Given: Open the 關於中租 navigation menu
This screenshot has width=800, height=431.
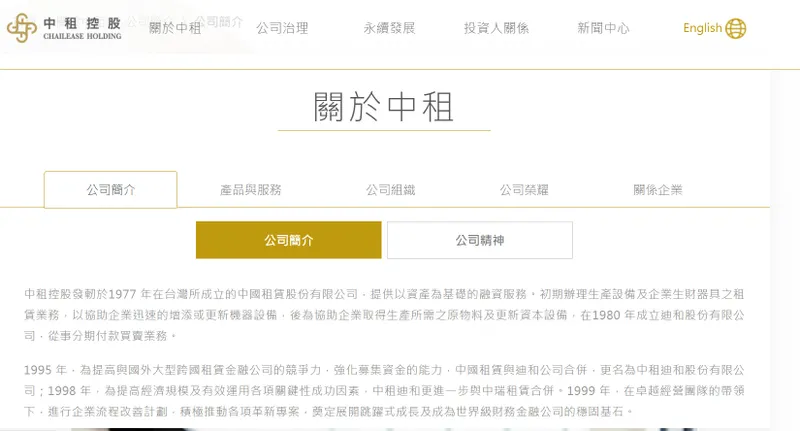Looking at the screenshot, I should point(175,28).
